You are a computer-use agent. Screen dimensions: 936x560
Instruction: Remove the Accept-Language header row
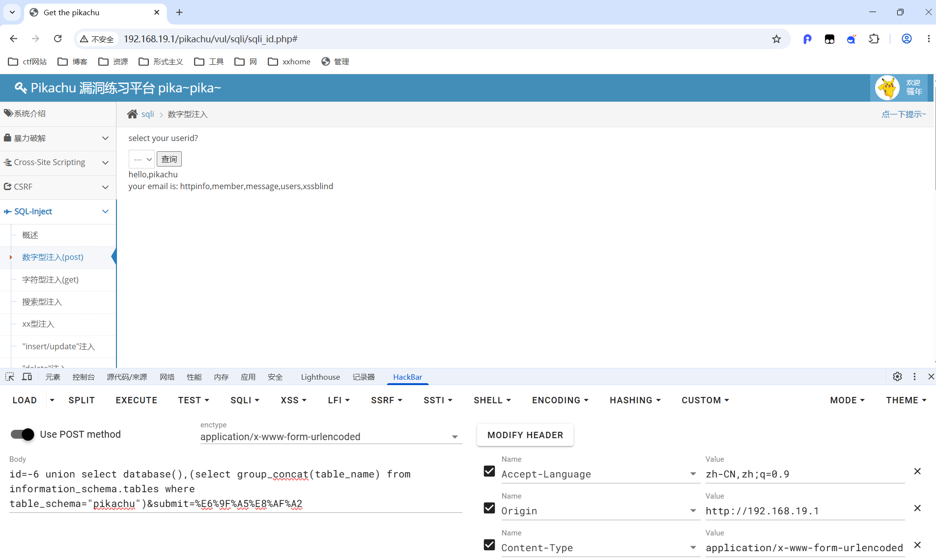tap(917, 472)
